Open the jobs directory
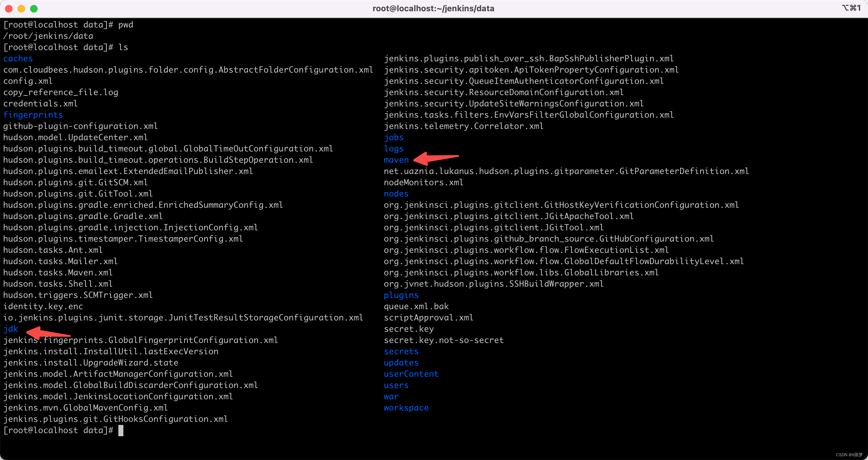 (393, 137)
